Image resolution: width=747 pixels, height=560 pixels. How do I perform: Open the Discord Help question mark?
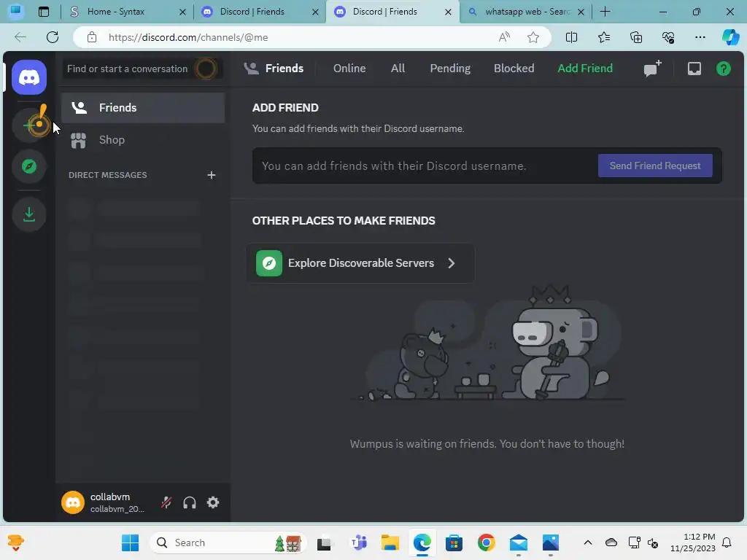click(x=723, y=69)
